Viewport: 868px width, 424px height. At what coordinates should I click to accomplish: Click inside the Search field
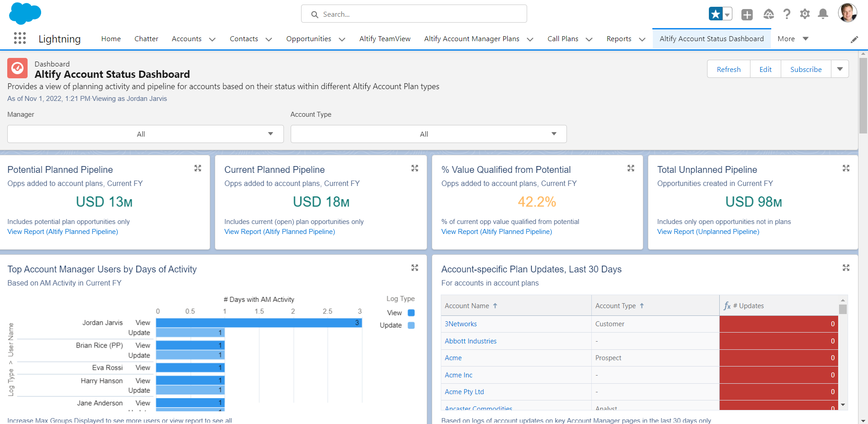click(x=414, y=14)
